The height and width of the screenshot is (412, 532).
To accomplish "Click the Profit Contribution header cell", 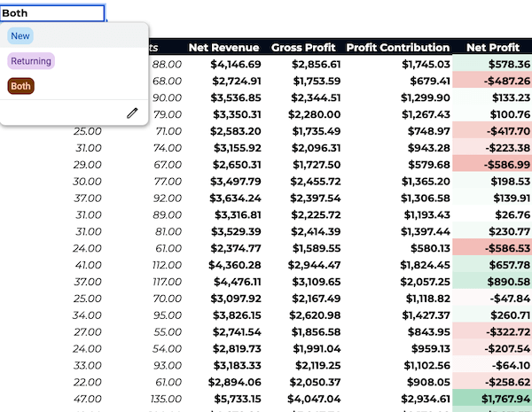I will (x=397, y=48).
